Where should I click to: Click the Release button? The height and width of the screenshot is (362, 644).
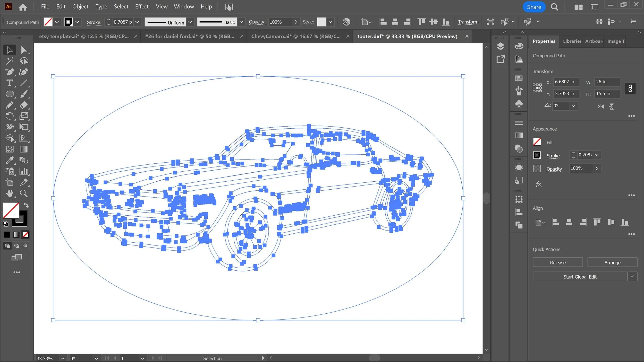pos(557,262)
